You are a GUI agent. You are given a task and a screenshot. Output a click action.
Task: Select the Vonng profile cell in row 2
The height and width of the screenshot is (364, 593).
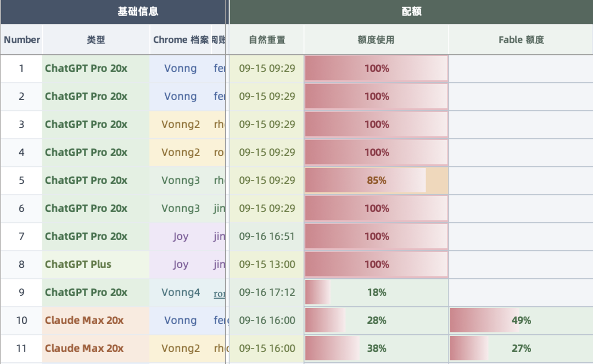click(181, 97)
